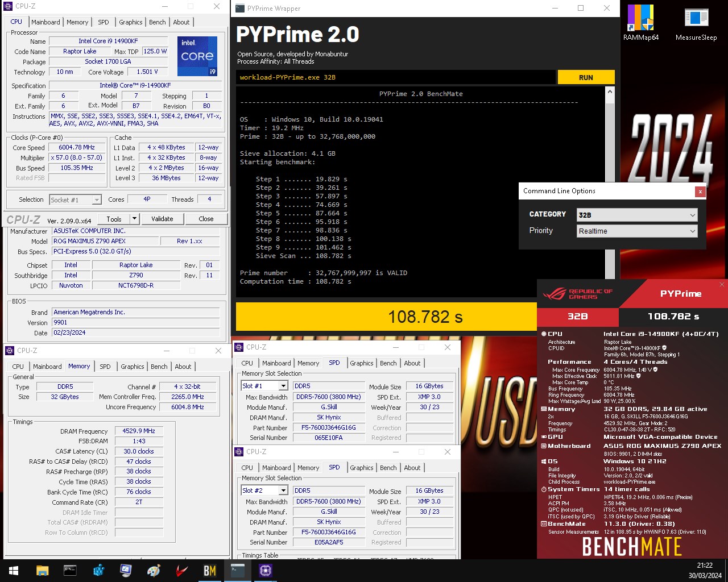Open SPD tab in Memory CPU-Z window
Image resolution: width=728 pixels, height=582 pixels.
pyautogui.click(x=105, y=367)
